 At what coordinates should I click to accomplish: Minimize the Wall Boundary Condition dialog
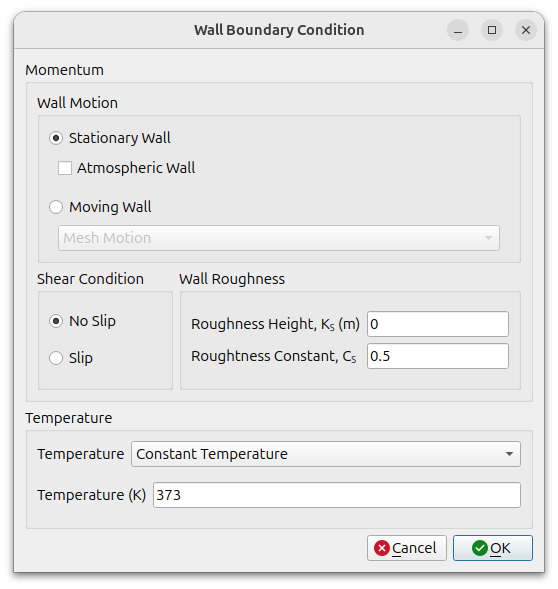[x=458, y=30]
